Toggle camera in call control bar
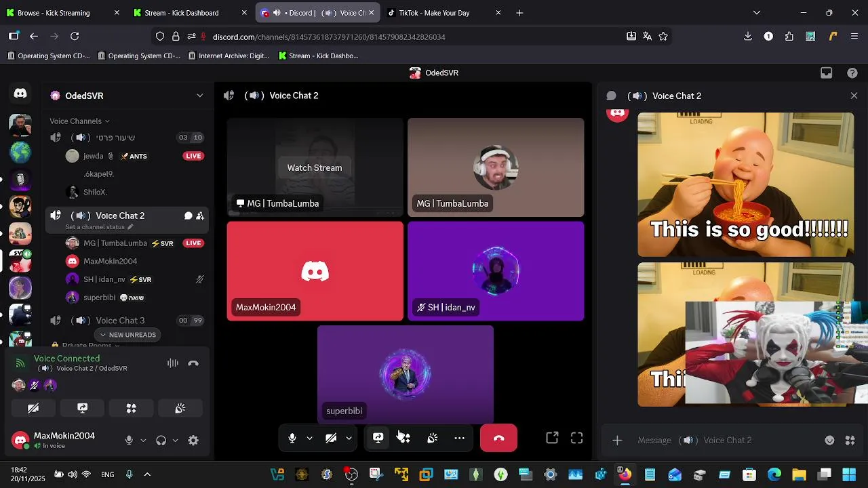The height and width of the screenshot is (488, 868). pyautogui.click(x=331, y=438)
